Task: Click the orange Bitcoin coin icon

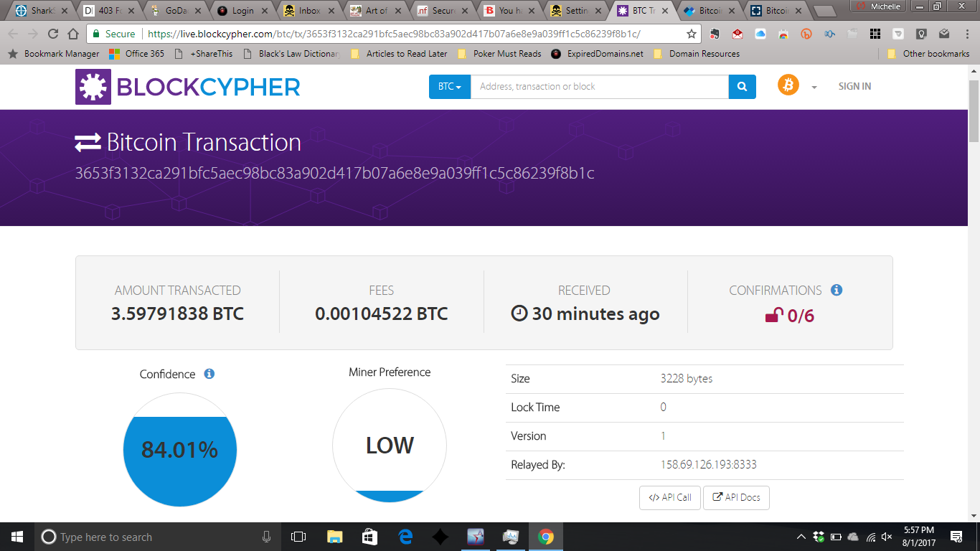Action: 788,85
